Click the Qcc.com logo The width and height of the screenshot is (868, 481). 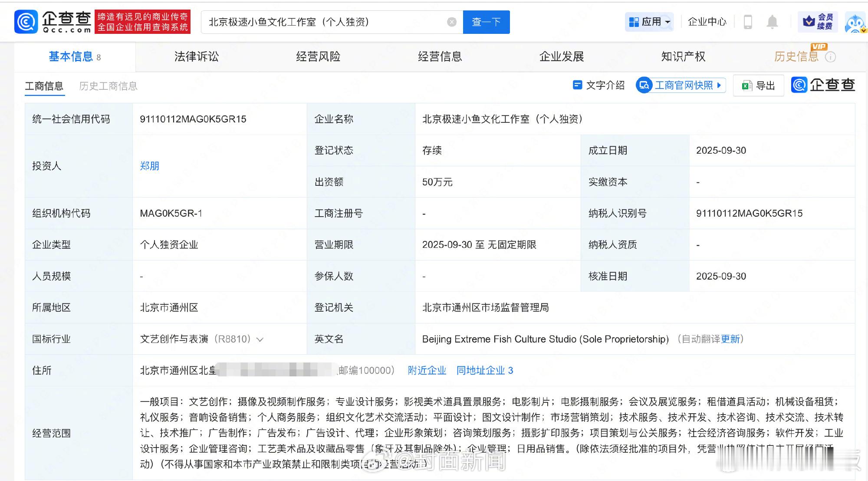click(53, 22)
